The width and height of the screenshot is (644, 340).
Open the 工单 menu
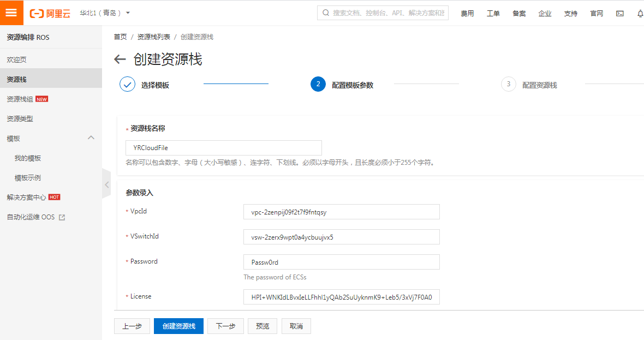tap(493, 14)
